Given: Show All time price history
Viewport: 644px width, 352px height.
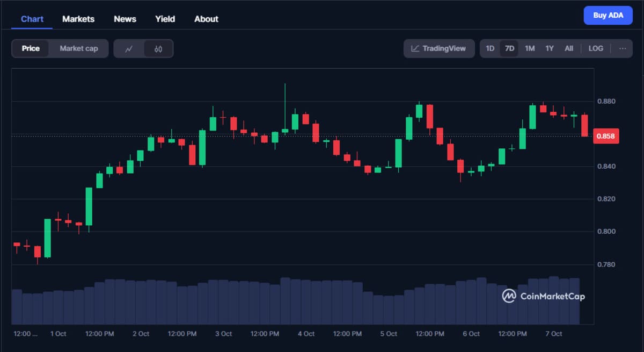Looking at the screenshot, I should pyautogui.click(x=568, y=48).
